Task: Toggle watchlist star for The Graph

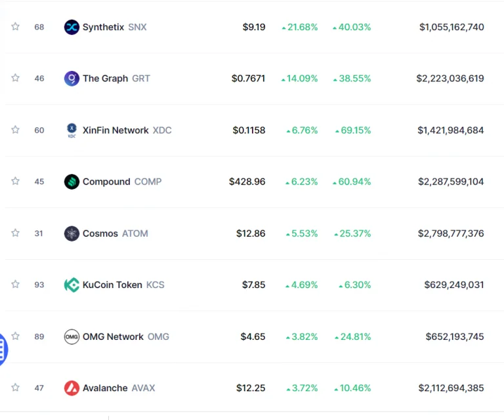Action: pos(15,78)
